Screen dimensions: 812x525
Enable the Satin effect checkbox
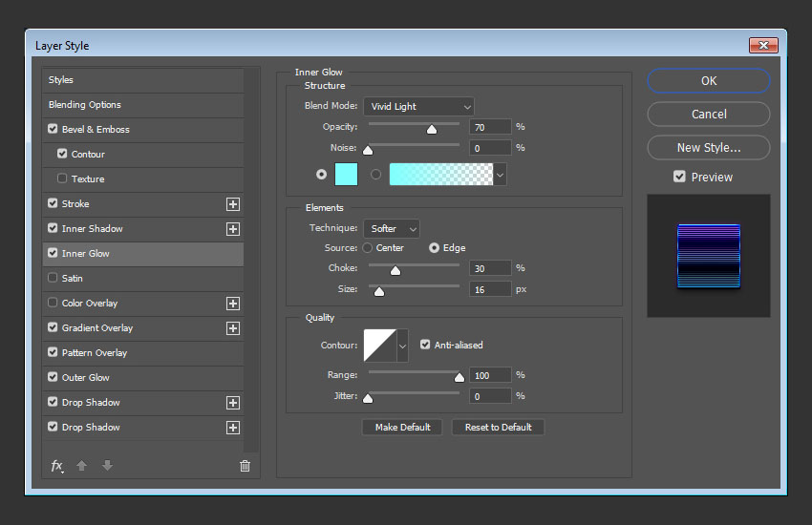[x=53, y=278]
